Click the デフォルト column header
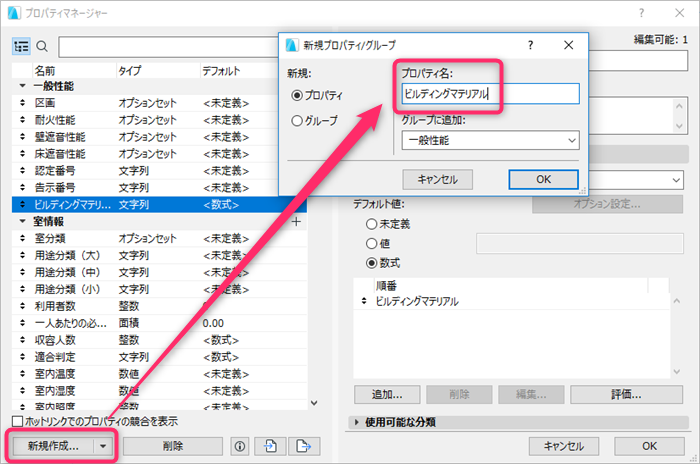 [239, 71]
